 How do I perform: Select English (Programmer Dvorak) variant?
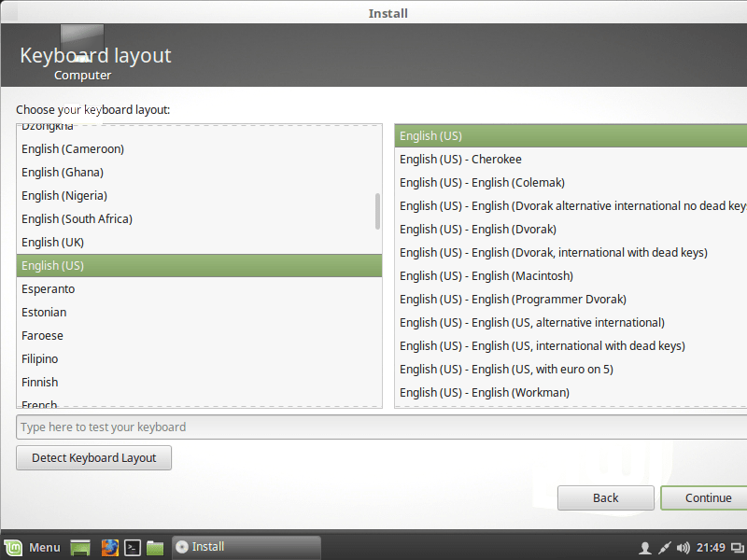pos(571,300)
